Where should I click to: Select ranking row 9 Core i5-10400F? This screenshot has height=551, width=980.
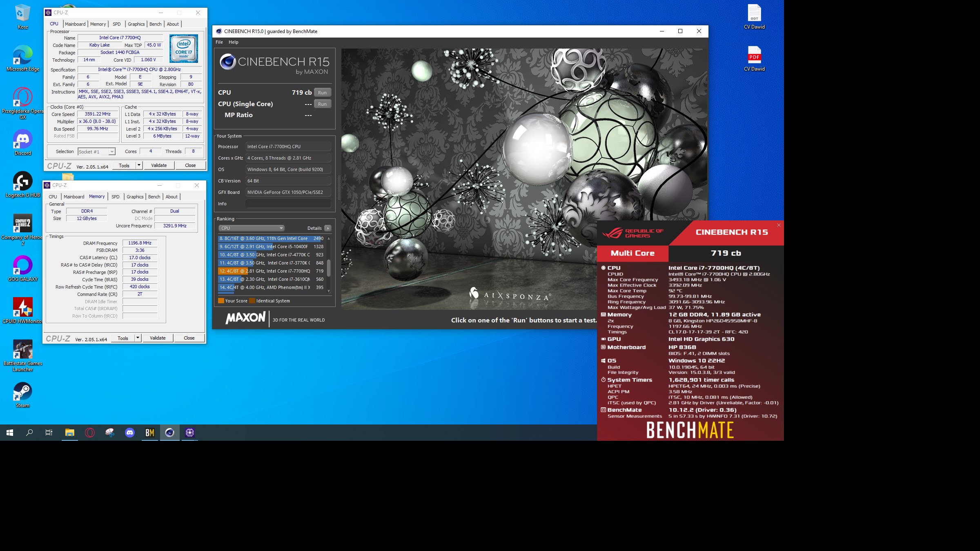pos(272,247)
